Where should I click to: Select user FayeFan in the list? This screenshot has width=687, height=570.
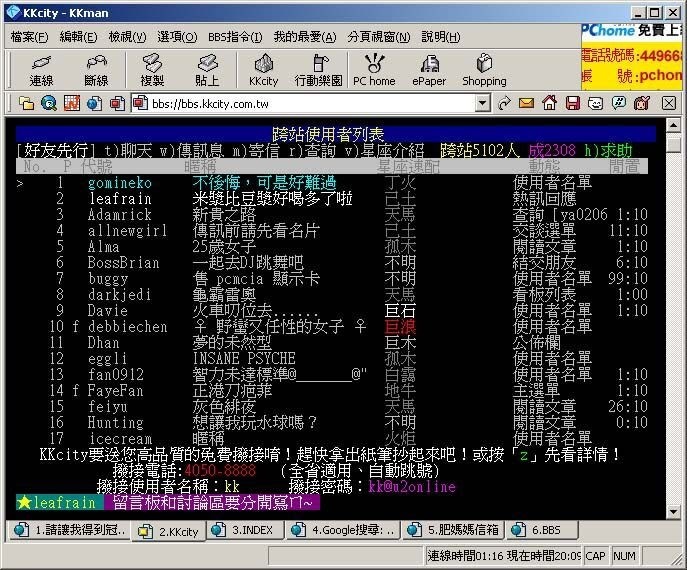(x=116, y=390)
